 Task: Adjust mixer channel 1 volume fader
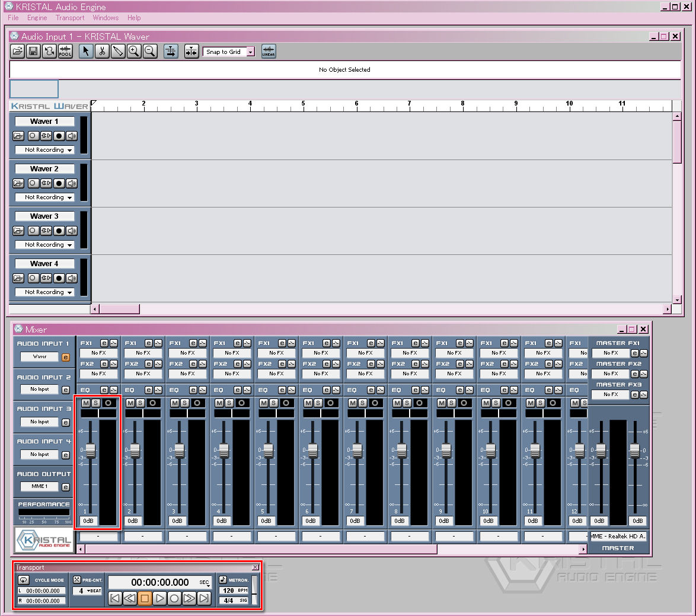coord(91,451)
